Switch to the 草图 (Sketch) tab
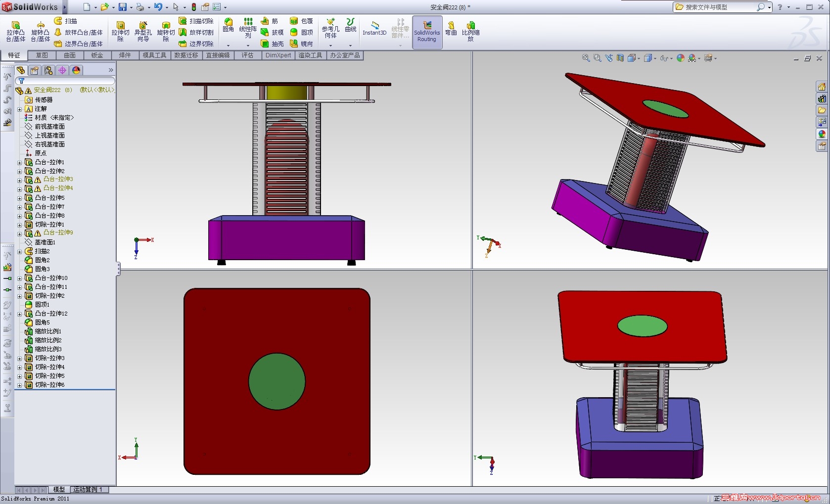 (42, 55)
